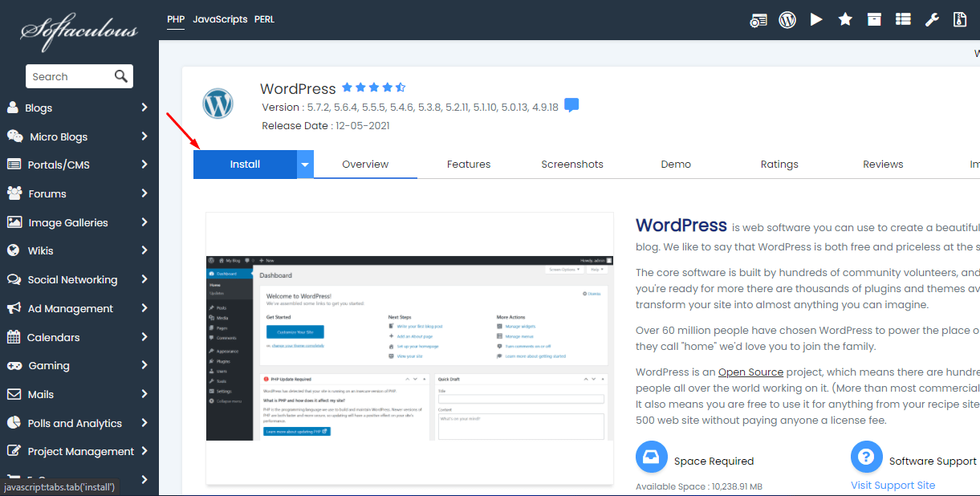Click the wrench settings icon
The width and height of the screenshot is (980, 496).
pos(932,20)
